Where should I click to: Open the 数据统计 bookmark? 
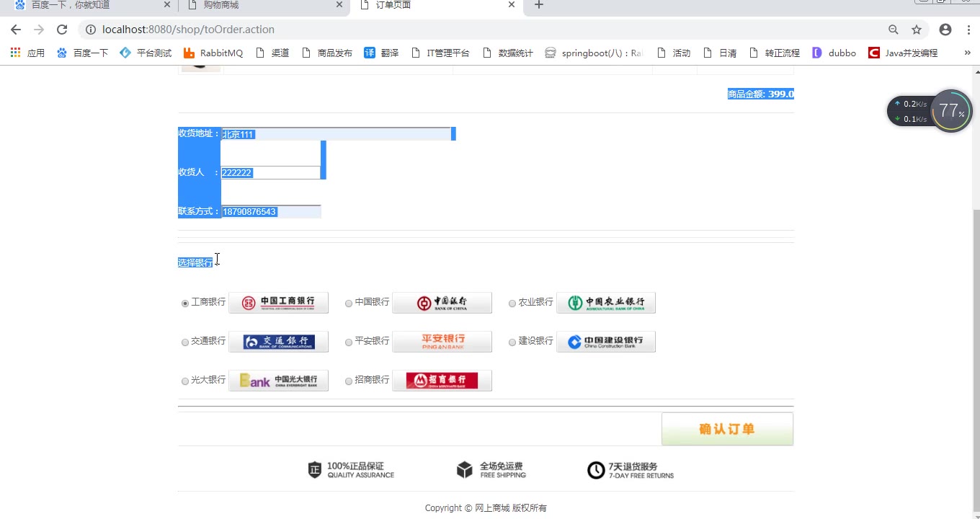[507, 53]
